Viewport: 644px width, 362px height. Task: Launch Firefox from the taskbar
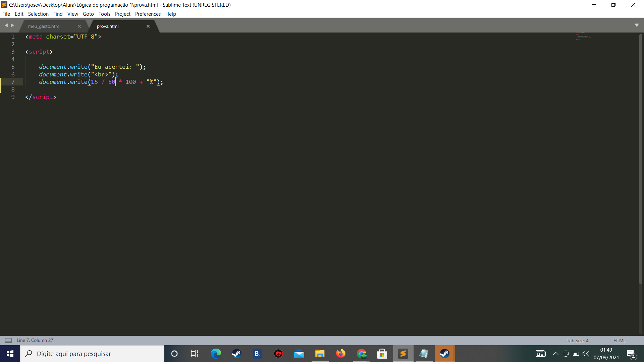[x=340, y=354]
